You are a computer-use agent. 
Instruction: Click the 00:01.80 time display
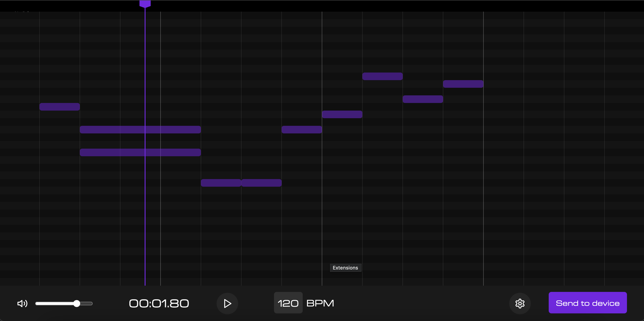159,304
